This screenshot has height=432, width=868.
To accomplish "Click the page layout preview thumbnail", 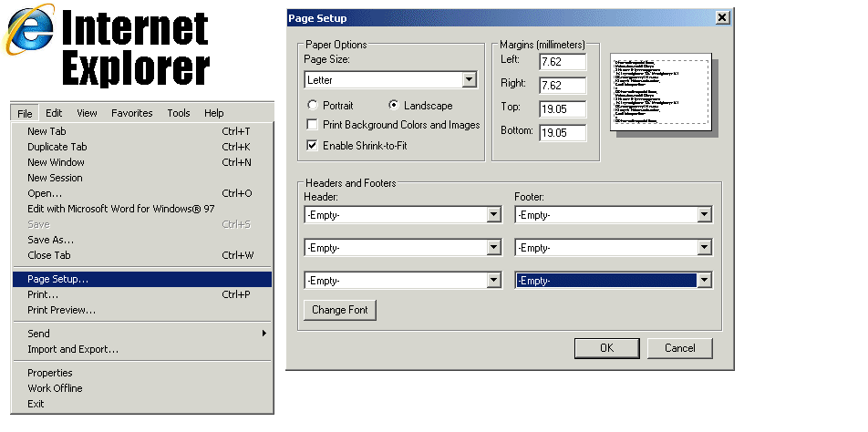I will click(665, 94).
